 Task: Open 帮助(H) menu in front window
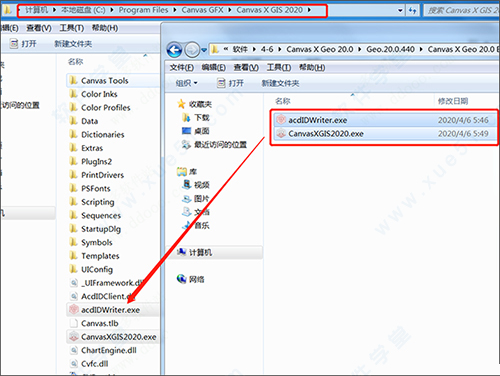(x=312, y=68)
